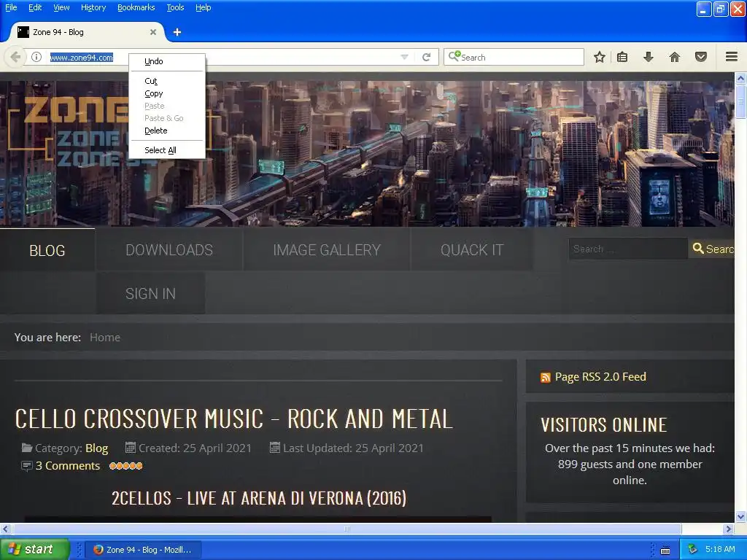747x560 pixels.
Task: Open the Page RSS 2.0 Feed link
Action: 600,377
